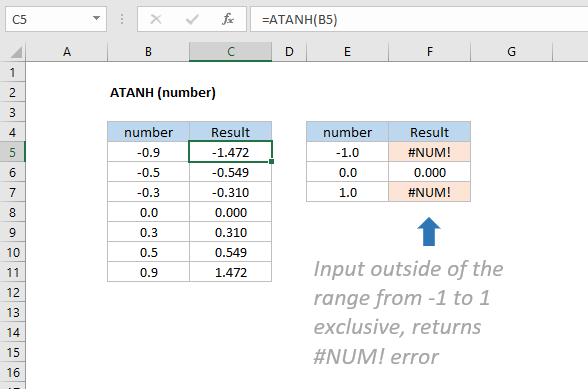This screenshot has width=588, height=389.
Task: Select column A header
Action: pyautogui.click(x=67, y=52)
